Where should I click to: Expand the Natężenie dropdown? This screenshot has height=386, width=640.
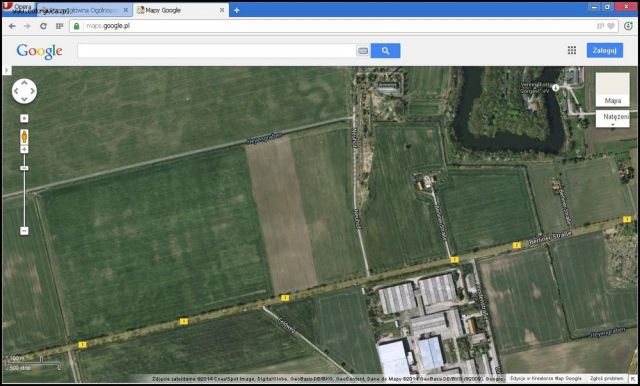[612, 118]
